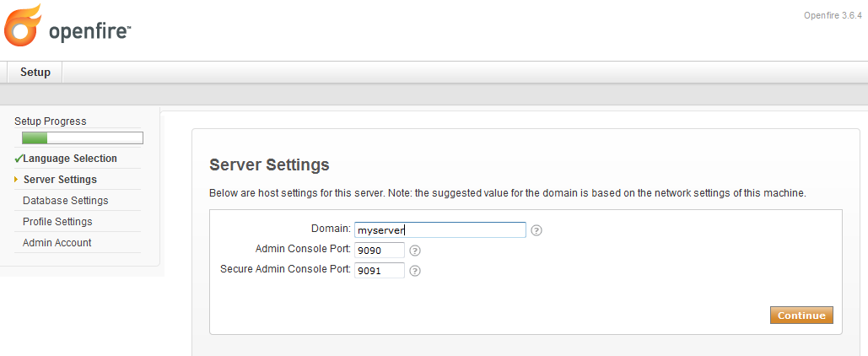Screen dimensions: 868x356
Task: Jump to Database Settings step
Action: pyautogui.click(x=66, y=201)
